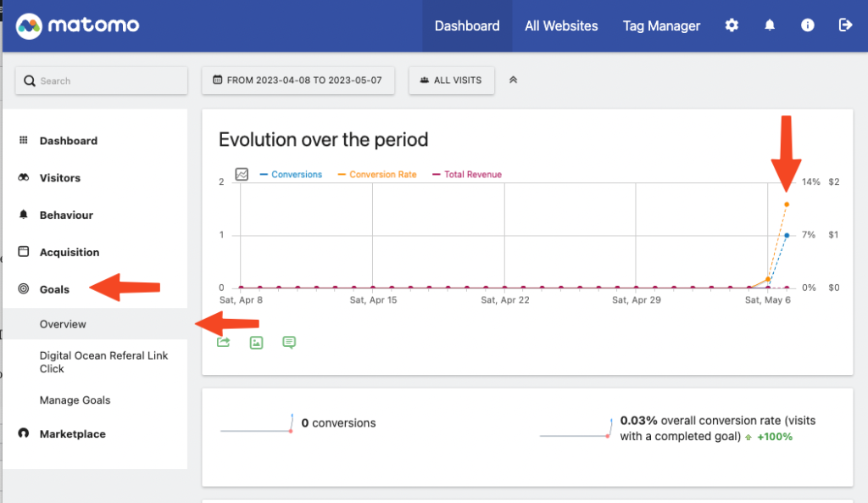This screenshot has height=503, width=868.
Task: Collapse the top controls with chevron
Action: pos(513,81)
